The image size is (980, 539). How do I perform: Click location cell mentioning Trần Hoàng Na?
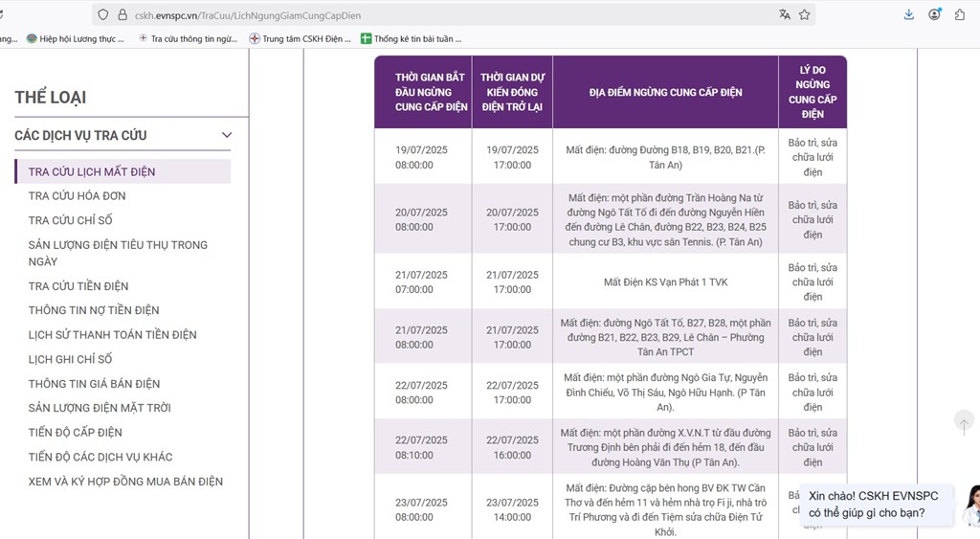(666, 219)
